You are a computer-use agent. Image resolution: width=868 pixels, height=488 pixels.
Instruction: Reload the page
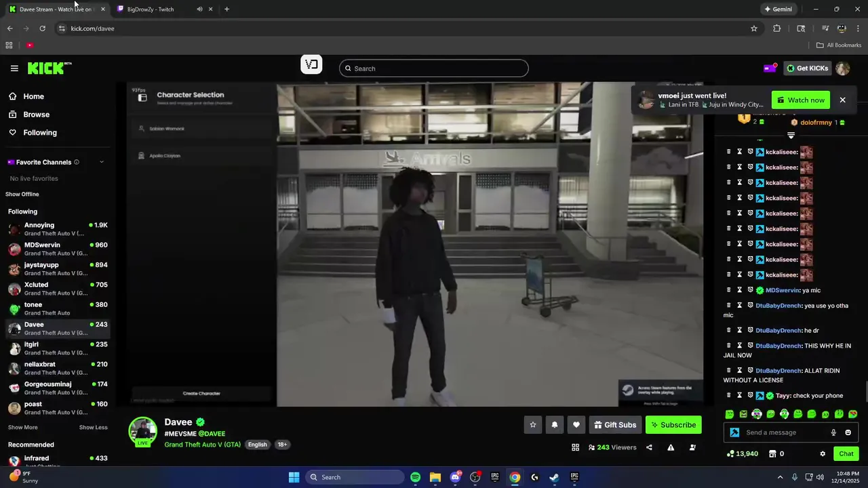click(x=42, y=28)
